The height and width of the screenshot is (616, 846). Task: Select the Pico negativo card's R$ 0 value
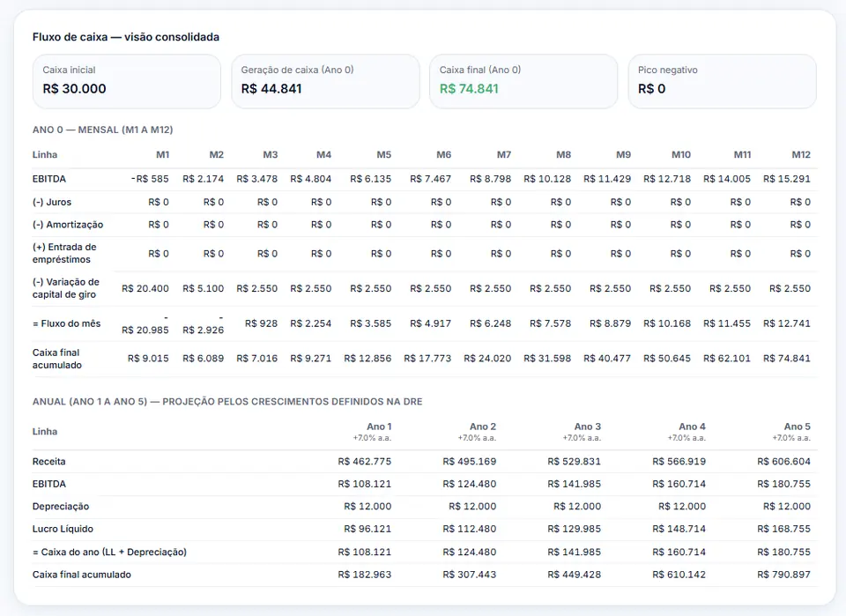(652, 88)
